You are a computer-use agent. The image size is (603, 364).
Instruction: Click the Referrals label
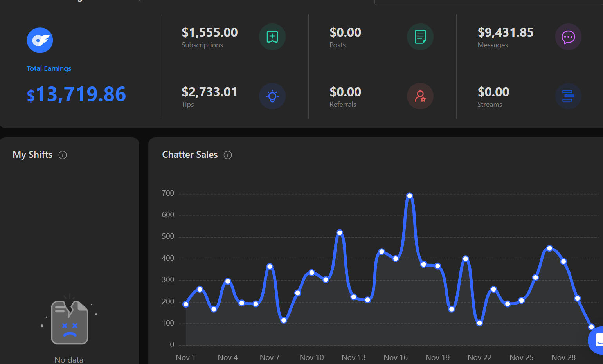point(343,105)
